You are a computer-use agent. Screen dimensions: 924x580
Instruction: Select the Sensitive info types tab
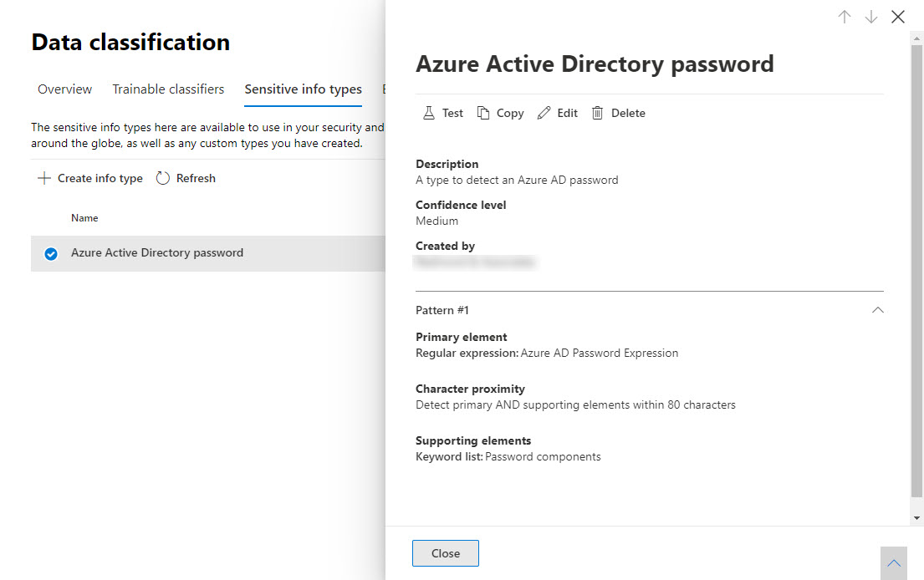click(x=303, y=89)
